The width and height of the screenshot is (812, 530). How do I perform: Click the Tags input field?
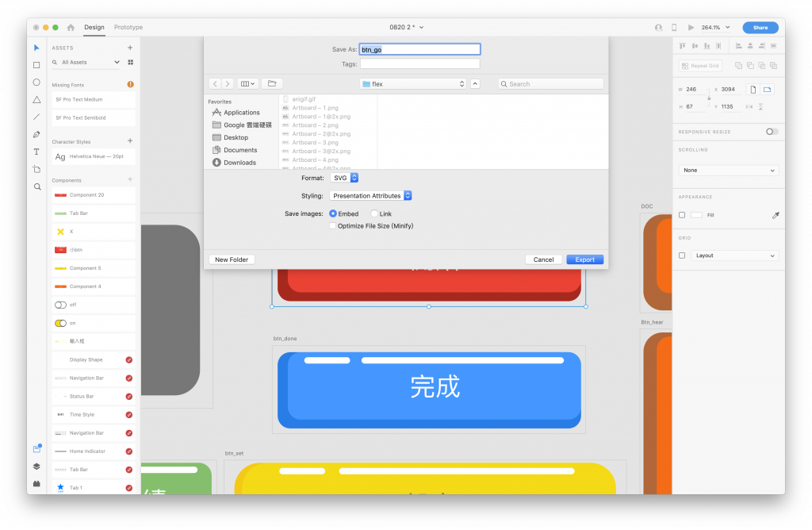coord(420,63)
